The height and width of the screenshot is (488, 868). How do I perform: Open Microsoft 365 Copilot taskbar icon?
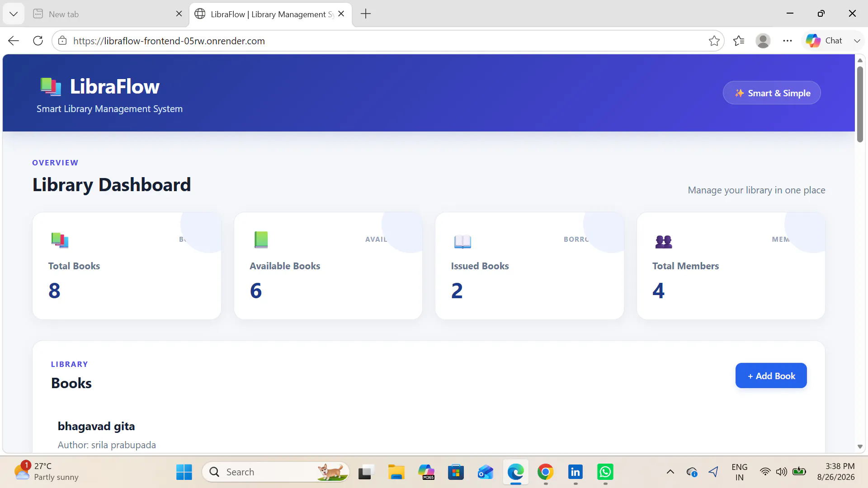coord(426,472)
